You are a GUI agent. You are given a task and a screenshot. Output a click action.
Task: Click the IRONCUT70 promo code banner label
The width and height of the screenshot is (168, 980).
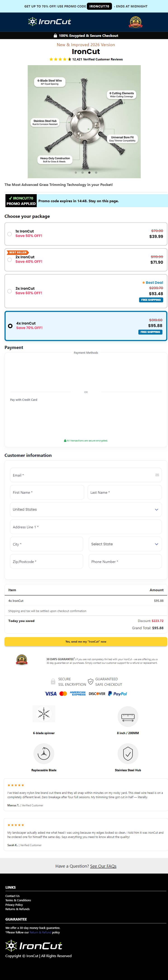[99, 6]
